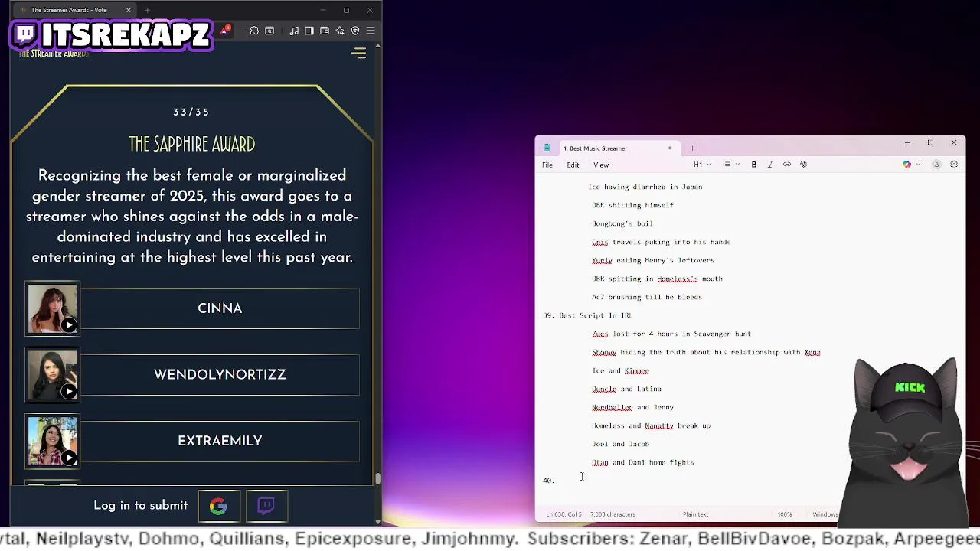Open the Streamer Awards hamburger menu
Screen dimensions: 980x551
click(x=358, y=53)
